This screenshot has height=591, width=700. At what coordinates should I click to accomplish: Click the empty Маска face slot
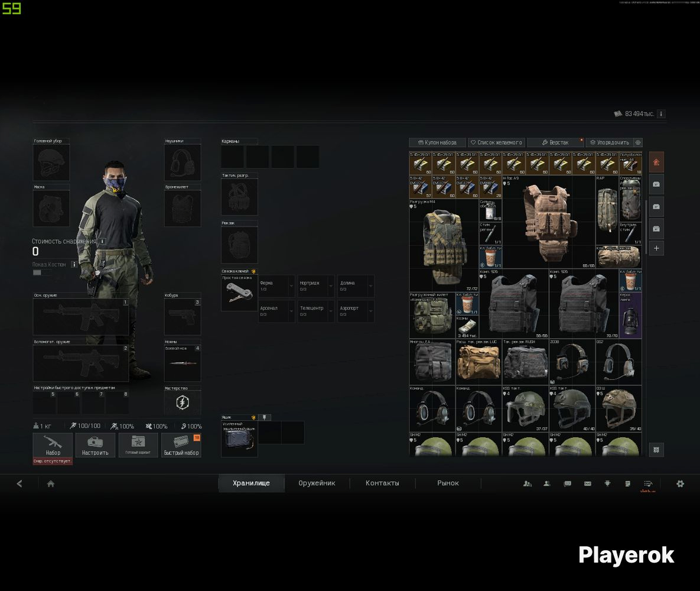click(x=51, y=209)
